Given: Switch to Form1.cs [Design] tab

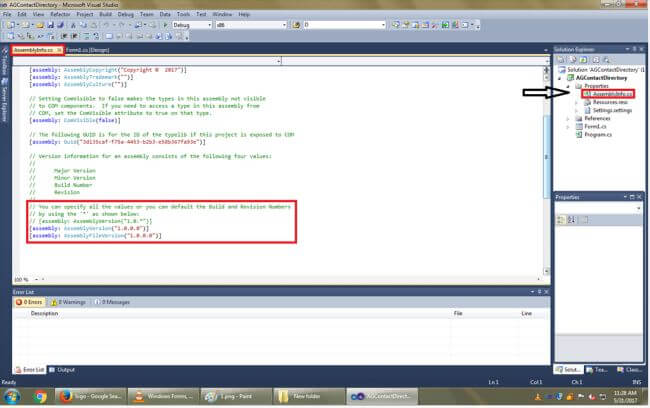Looking at the screenshot, I should [x=87, y=50].
